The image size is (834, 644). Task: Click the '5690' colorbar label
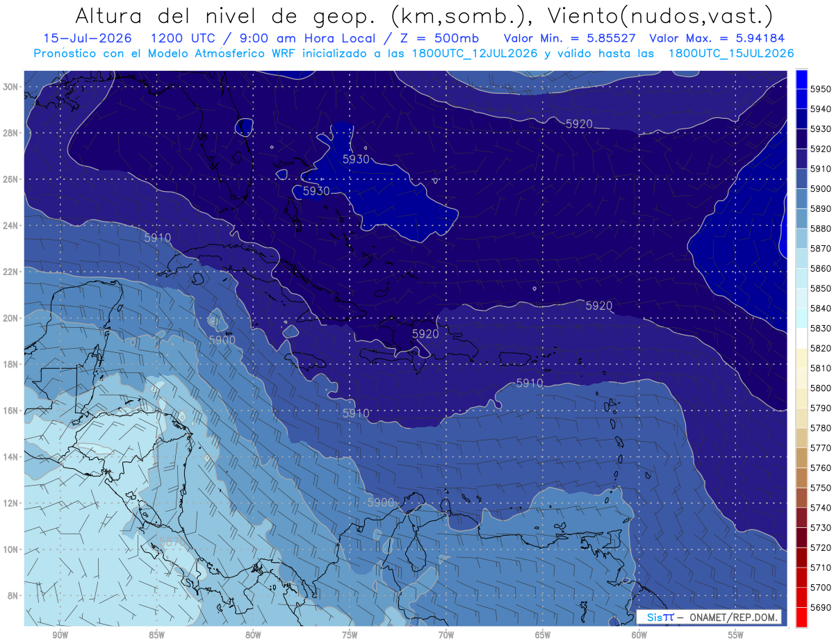click(821, 607)
